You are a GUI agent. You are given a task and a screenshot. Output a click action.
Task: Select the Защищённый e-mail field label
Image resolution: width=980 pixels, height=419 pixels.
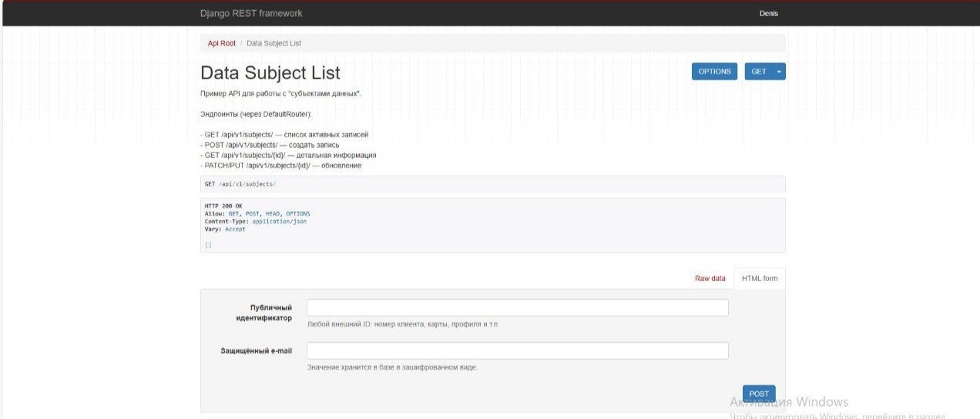[x=257, y=350]
